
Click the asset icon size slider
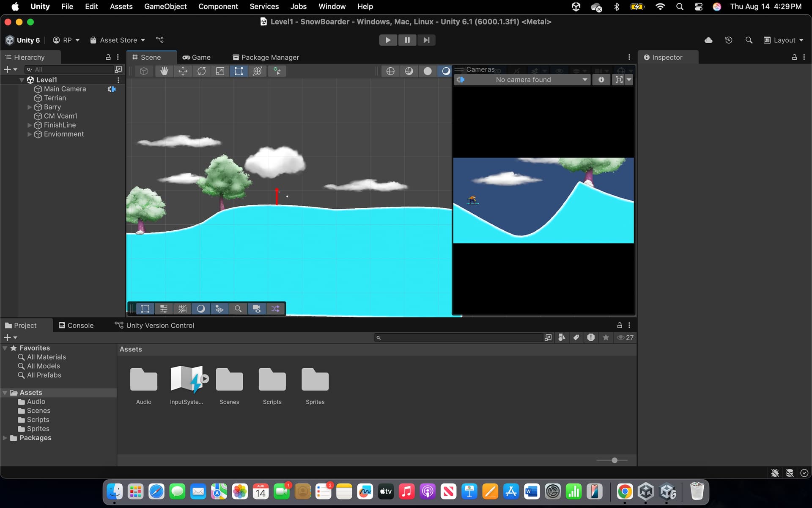[614, 460]
